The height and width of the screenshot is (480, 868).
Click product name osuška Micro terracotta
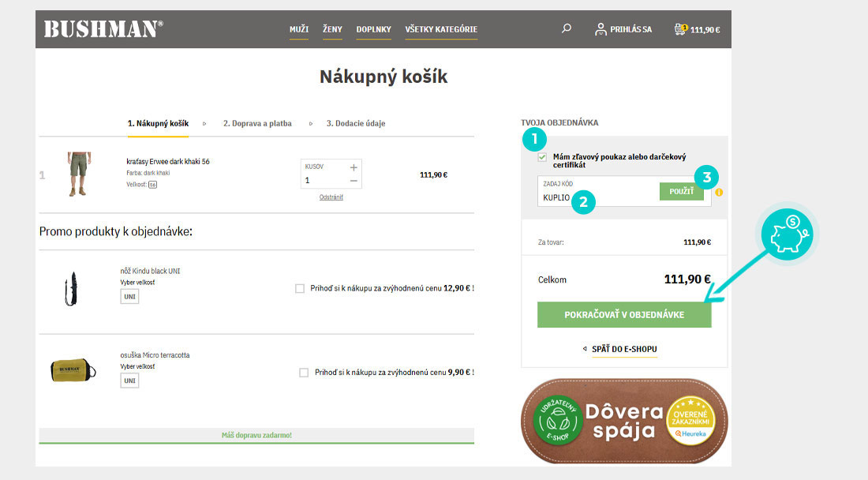click(x=155, y=355)
